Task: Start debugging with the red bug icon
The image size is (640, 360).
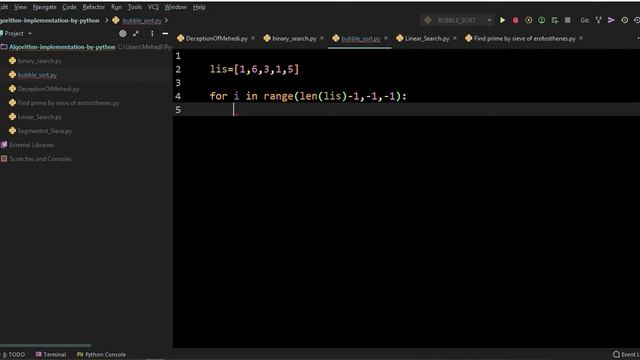Action: click(x=516, y=20)
